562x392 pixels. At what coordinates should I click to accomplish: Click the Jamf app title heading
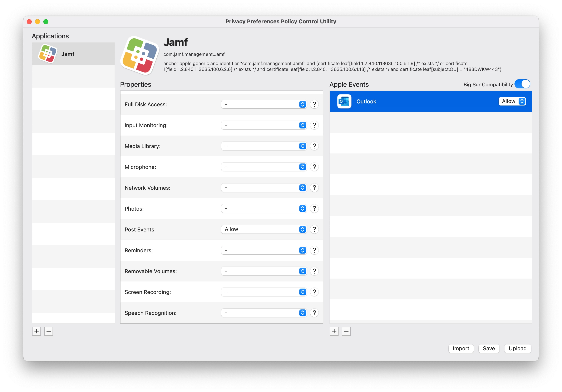pyautogui.click(x=175, y=42)
